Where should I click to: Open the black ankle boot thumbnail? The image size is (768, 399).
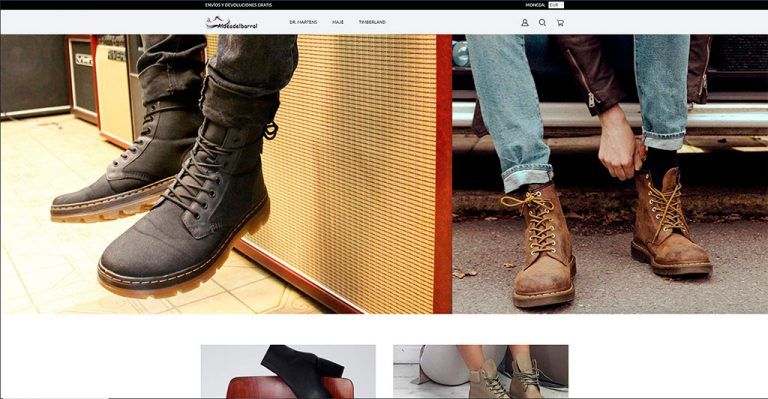(x=288, y=371)
